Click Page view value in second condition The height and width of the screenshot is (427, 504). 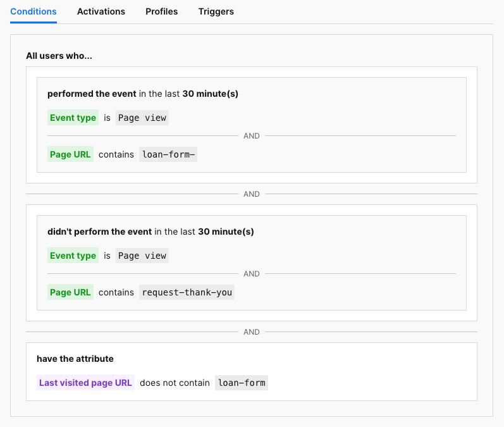pos(142,256)
